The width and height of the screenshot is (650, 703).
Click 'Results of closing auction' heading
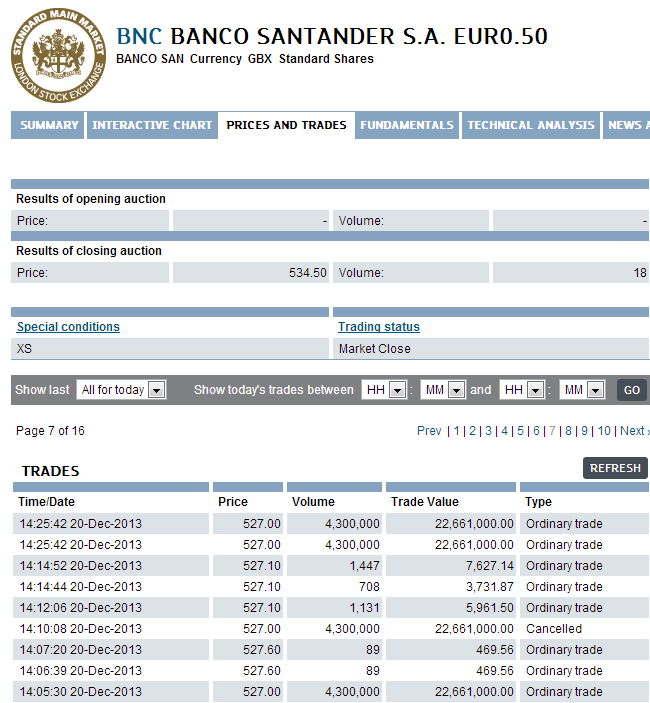click(x=89, y=251)
